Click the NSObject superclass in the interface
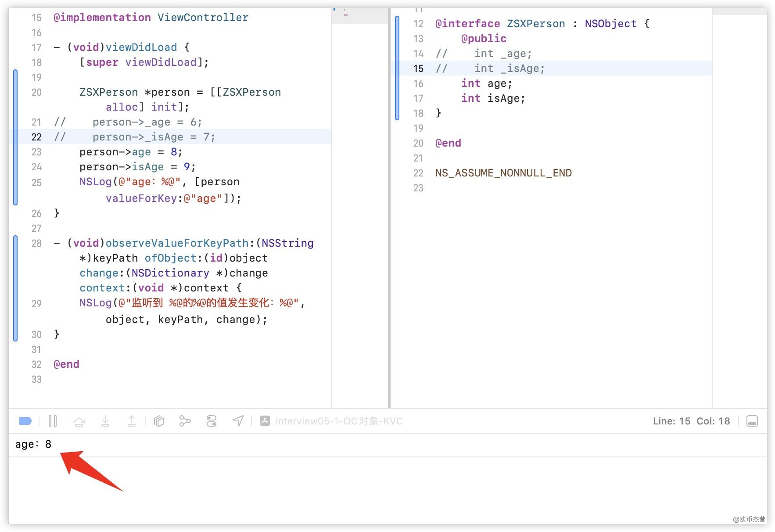 coord(610,24)
